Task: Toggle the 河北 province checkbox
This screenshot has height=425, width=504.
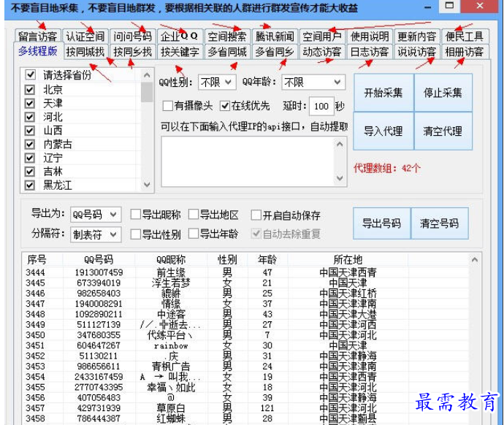Action: [x=30, y=117]
